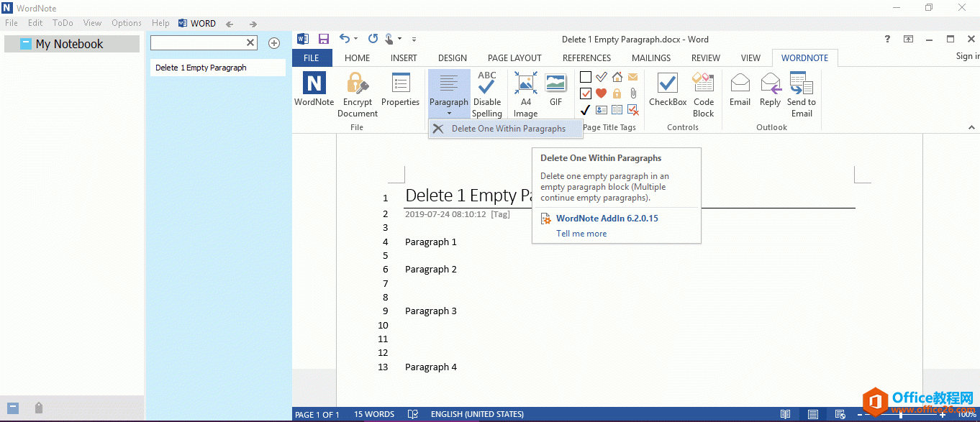Insert a Code Block control
The width and height of the screenshot is (980, 422).
[703, 85]
